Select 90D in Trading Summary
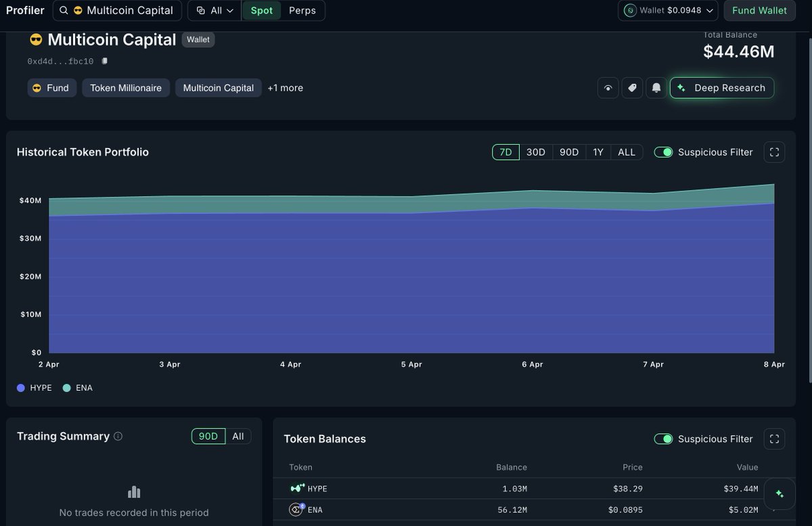The width and height of the screenshot is (812, 526). 208,436
